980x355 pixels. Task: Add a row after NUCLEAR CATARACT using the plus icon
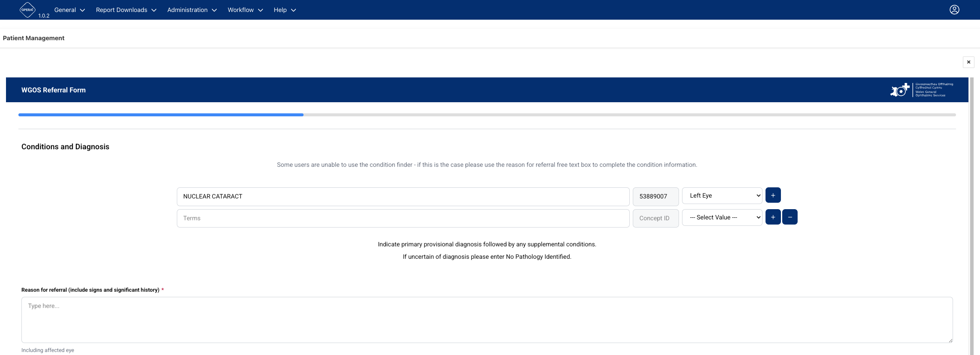click(773, 195)
